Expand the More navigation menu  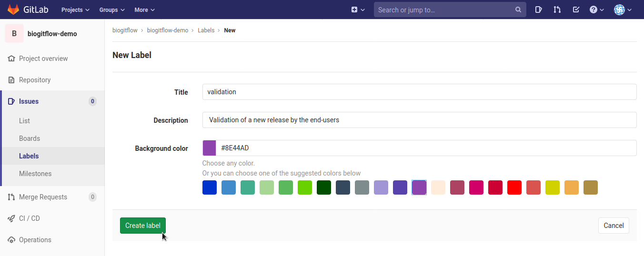(144, 10)
